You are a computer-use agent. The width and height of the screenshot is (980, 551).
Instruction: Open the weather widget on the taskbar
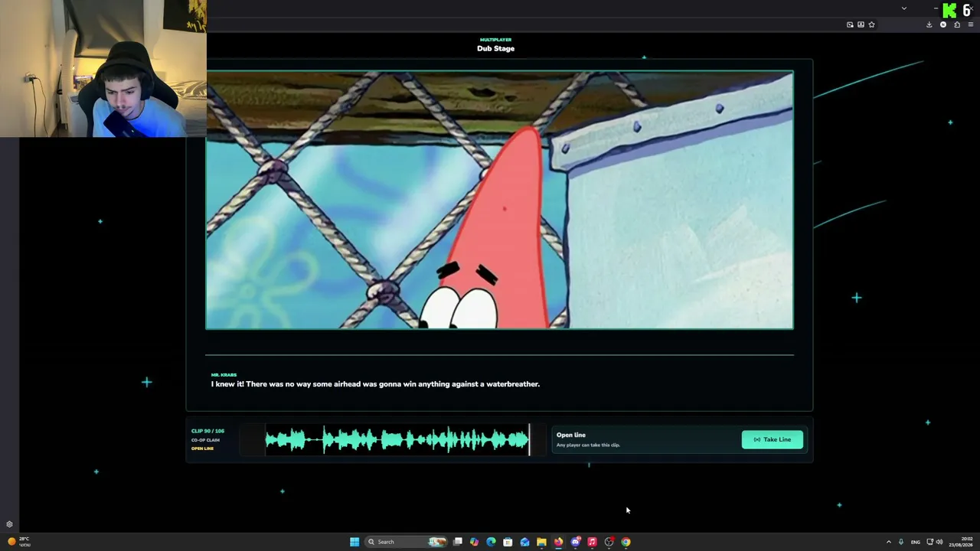pos(18,542)
